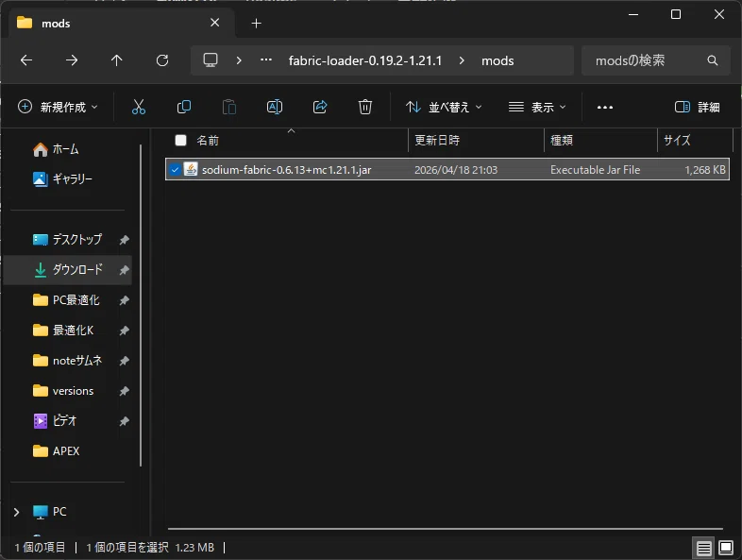Select file name sodium-fabric-0.6.13+mc1.21.1.jar
The image size is (742, 560).
(286, 170)
